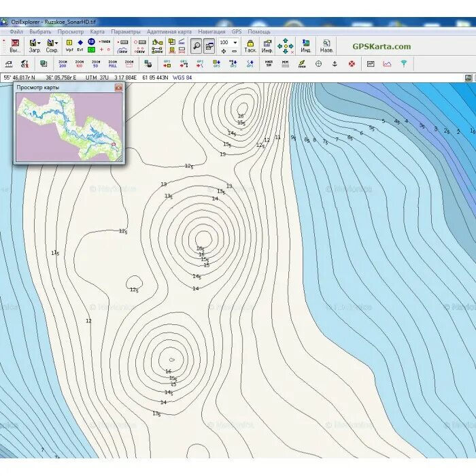Open the Сохр. save dropdown arrow

pyautogui.click(x=56, y=43)
